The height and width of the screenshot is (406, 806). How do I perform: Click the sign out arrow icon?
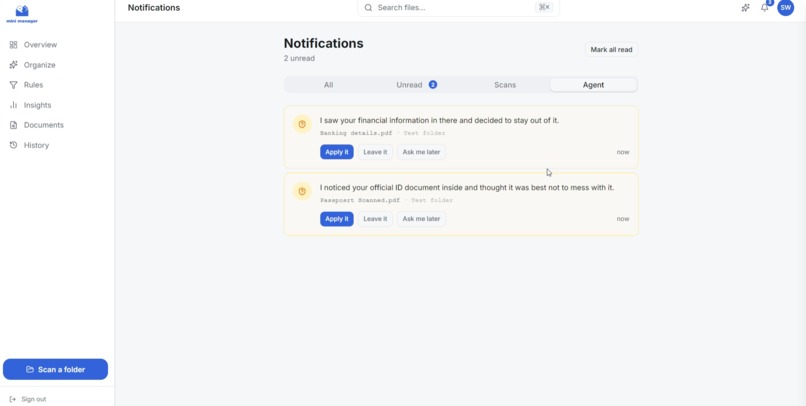pos(13,399)
